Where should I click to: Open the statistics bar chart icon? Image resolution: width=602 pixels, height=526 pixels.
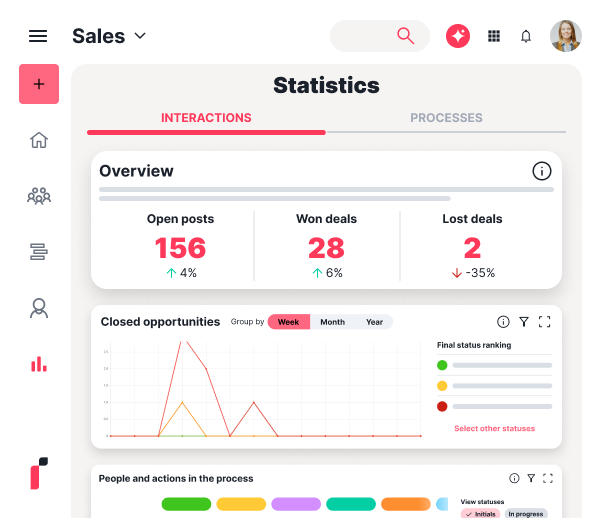tap(39, 364)
